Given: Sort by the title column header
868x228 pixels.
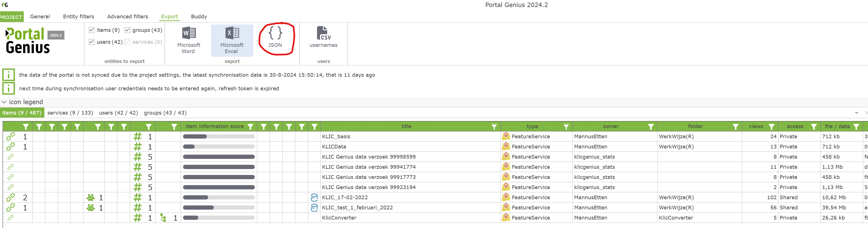Looking at the screenshot, I should (x=406, y=126).
